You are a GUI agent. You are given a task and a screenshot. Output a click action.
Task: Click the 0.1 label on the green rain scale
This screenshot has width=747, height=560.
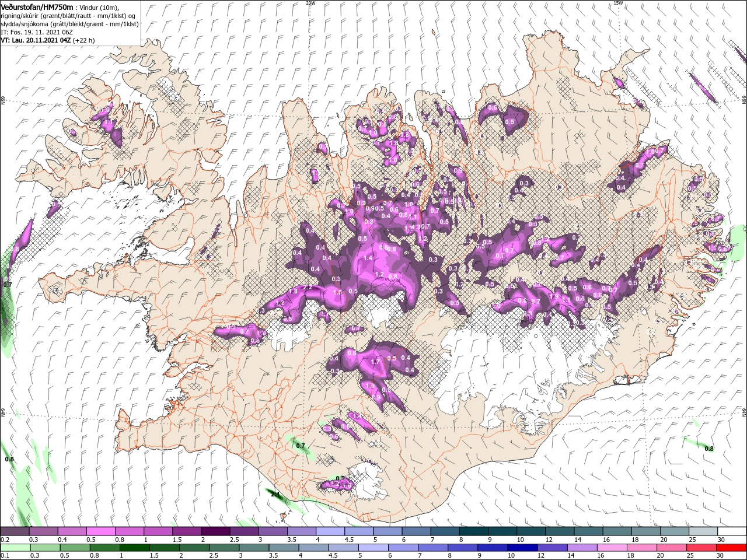click(5, 555)
